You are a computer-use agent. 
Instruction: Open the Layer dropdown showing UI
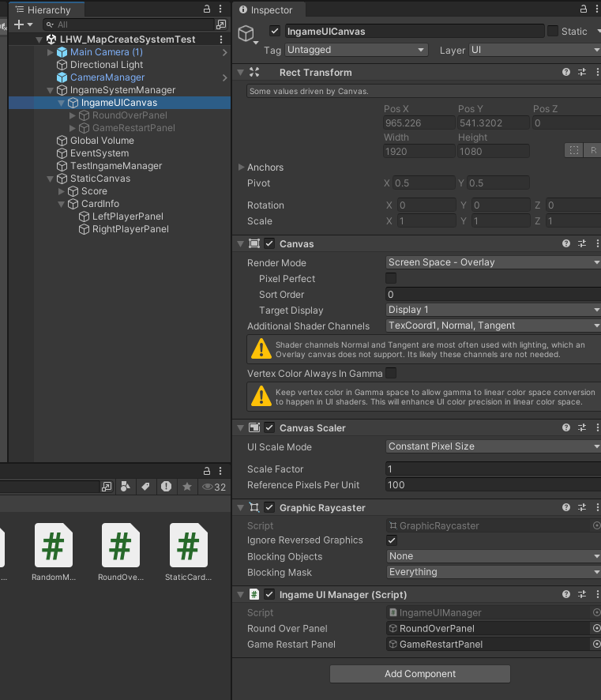[x=535, y=50]
